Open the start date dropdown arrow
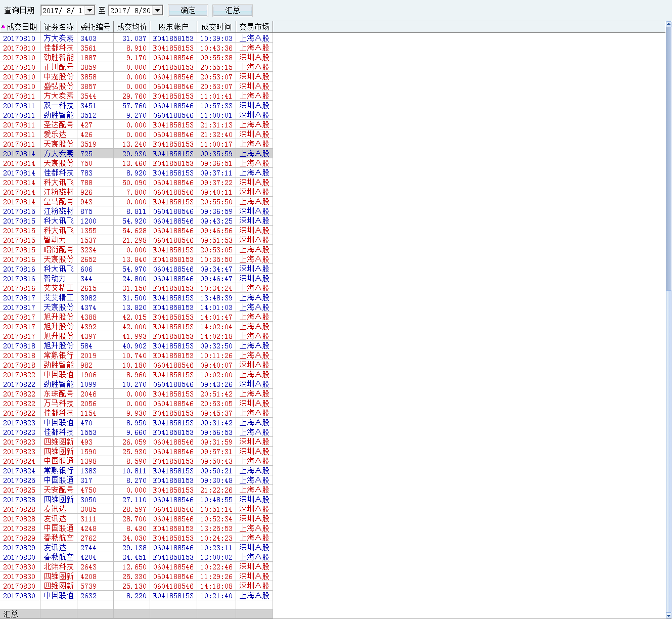This screenshot has width=672, height=619. point(90,10)
